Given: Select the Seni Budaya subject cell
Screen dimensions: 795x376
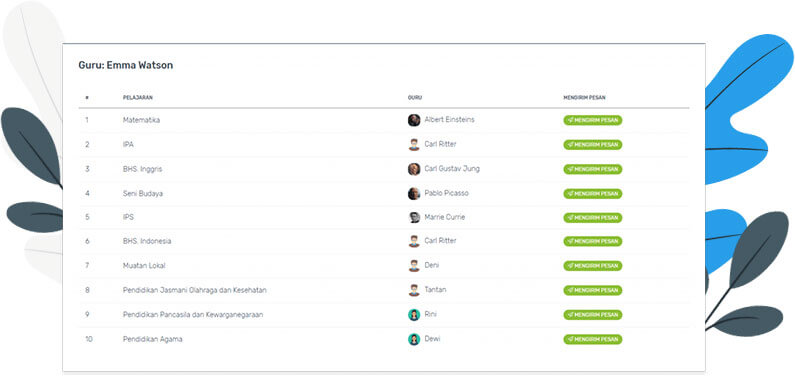Looking at the screenshot, I should [143, 194].
